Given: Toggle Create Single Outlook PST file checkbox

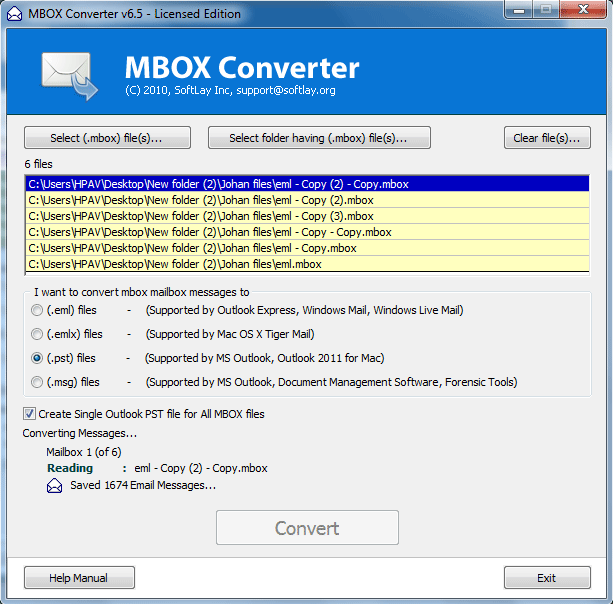Looking at the screenshot, I should coord(30,414).
